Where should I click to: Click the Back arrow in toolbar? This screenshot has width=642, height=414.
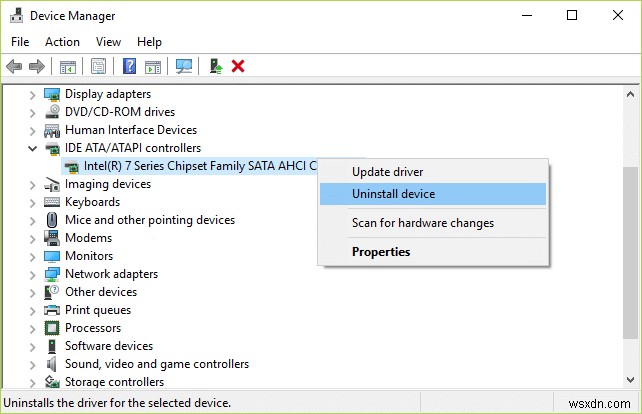tap(14, 66)
